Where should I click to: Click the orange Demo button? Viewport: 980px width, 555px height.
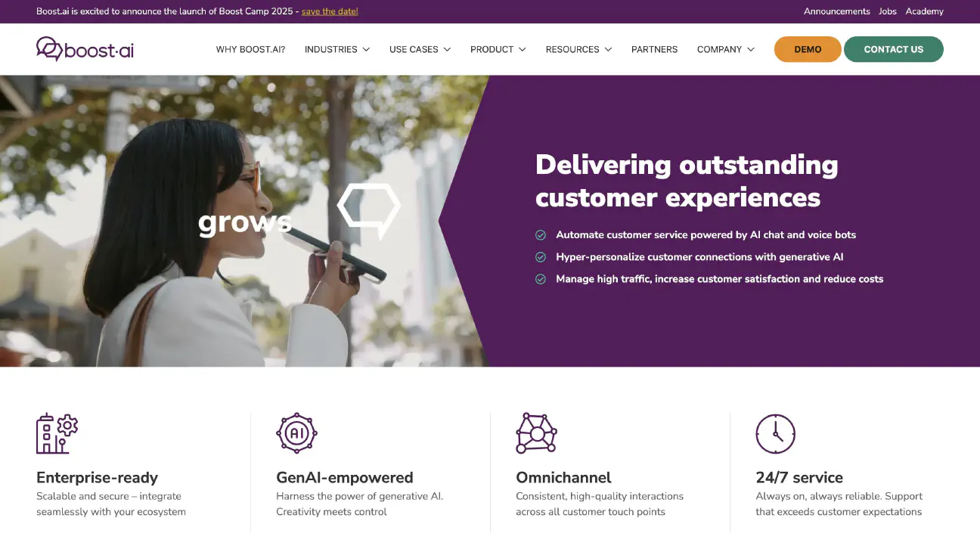click(808, 49)
